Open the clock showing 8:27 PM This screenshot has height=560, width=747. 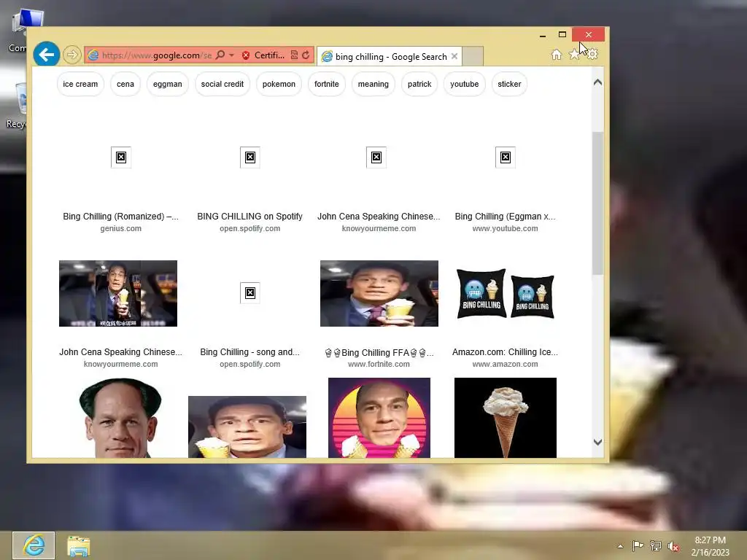[710, 546]
